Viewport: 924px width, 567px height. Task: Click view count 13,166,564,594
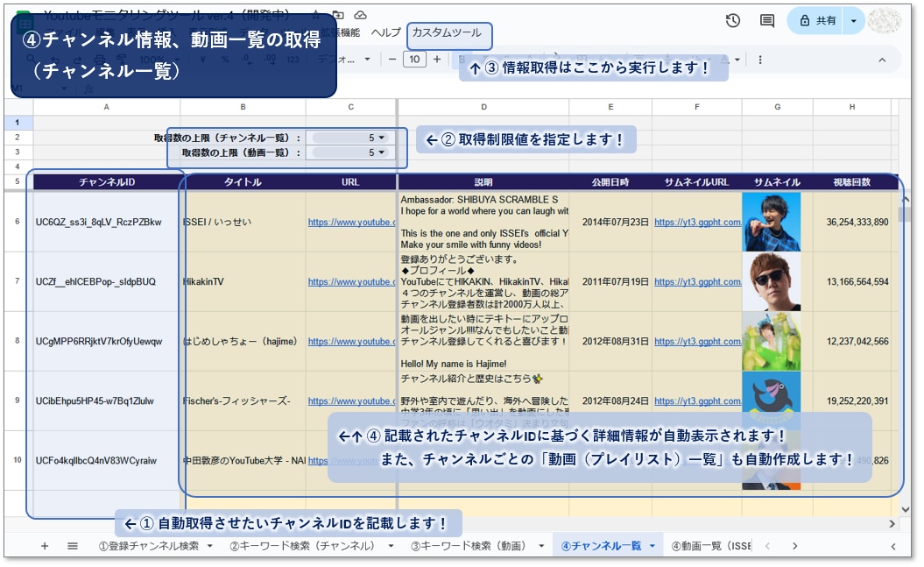(857, 281)
